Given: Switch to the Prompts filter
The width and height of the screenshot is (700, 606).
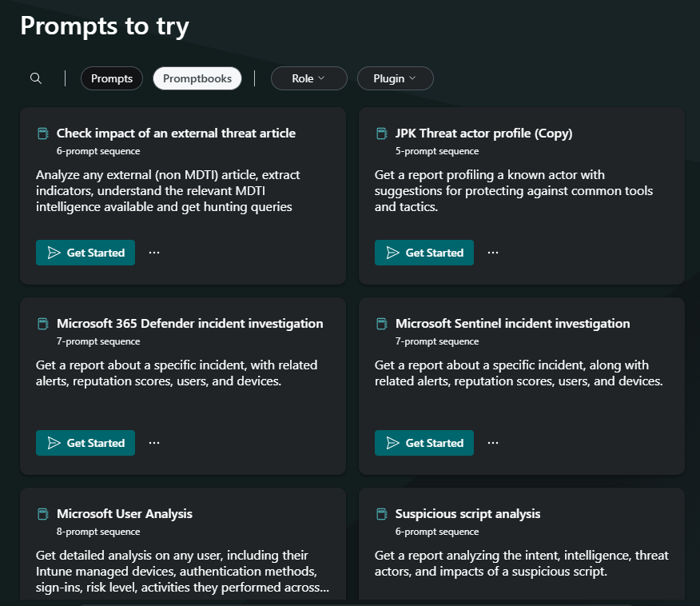Looking at the screenshot, I should click(112, 78).
